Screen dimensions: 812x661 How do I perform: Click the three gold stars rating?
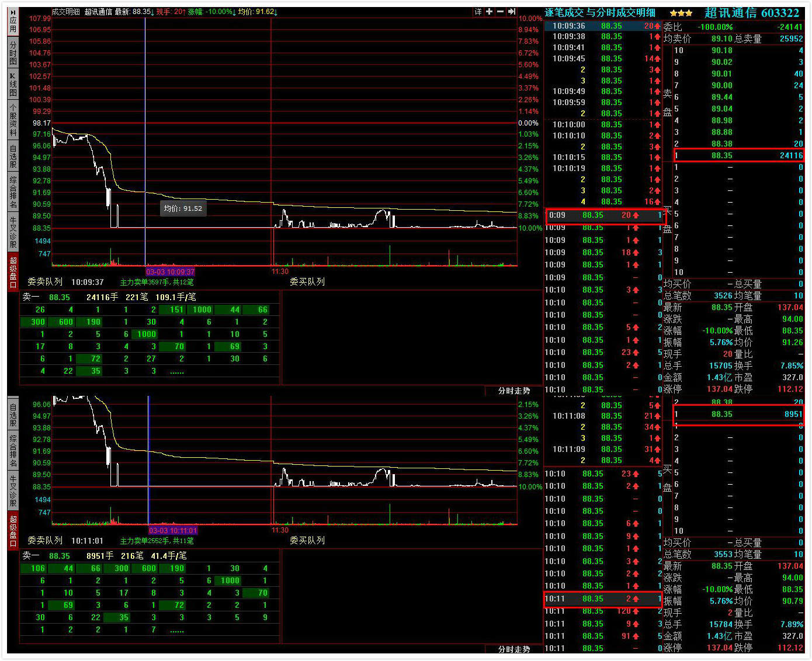point(681,13)
